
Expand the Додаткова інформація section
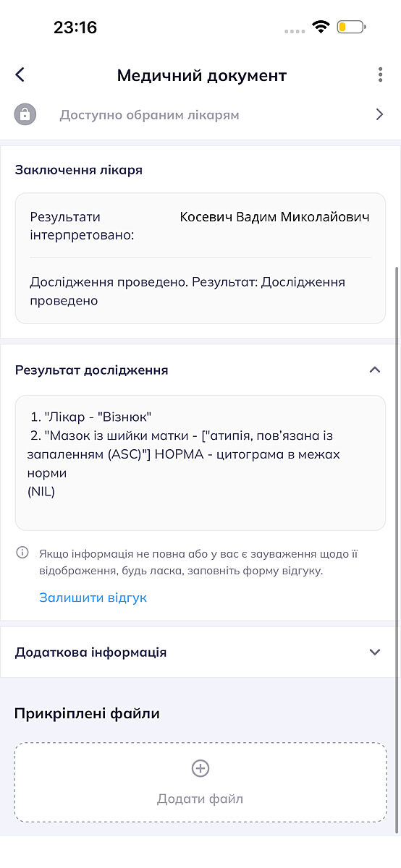coord(374,652)
